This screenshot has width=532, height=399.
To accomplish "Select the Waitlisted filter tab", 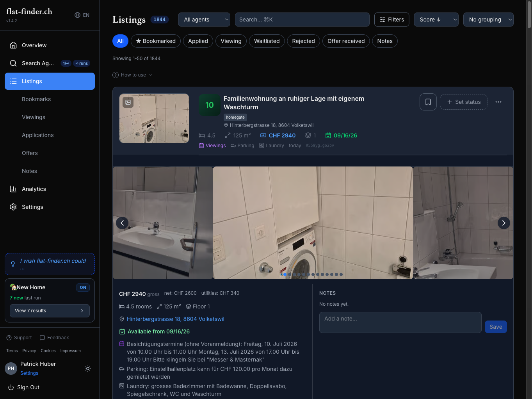I will [x=267, y=41].
